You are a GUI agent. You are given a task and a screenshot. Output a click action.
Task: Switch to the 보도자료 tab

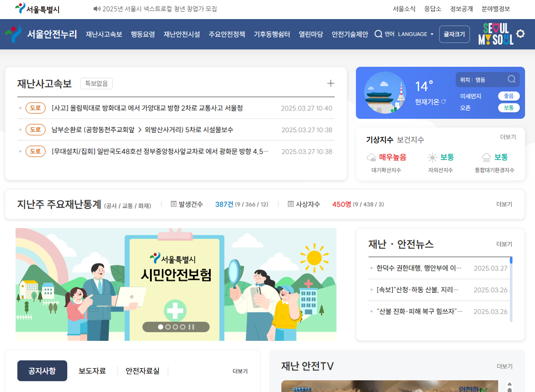pyautogui.click(x=92, y=371)
